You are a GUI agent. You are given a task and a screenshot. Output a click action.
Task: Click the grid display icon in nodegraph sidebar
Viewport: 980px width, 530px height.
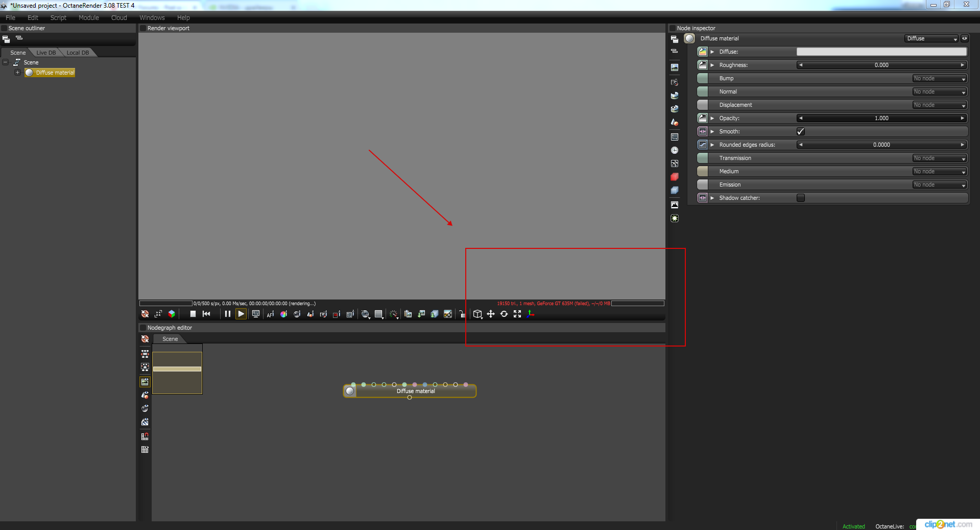click(x=145, y=449)
